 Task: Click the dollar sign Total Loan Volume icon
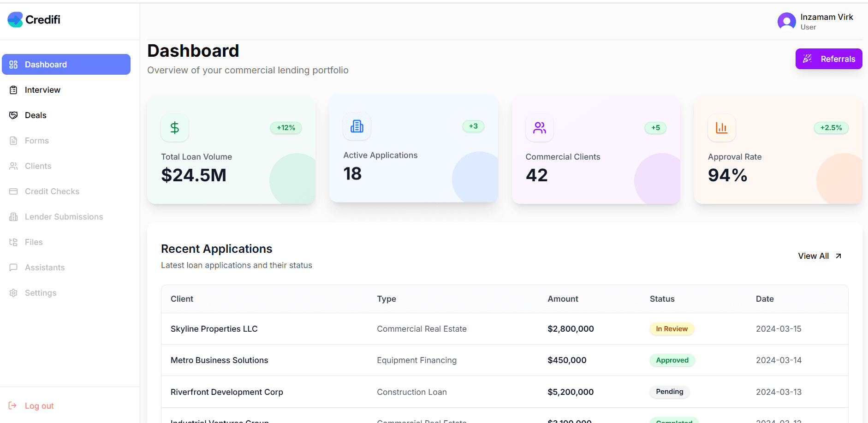pyautogui.click(x=174, y=128)
